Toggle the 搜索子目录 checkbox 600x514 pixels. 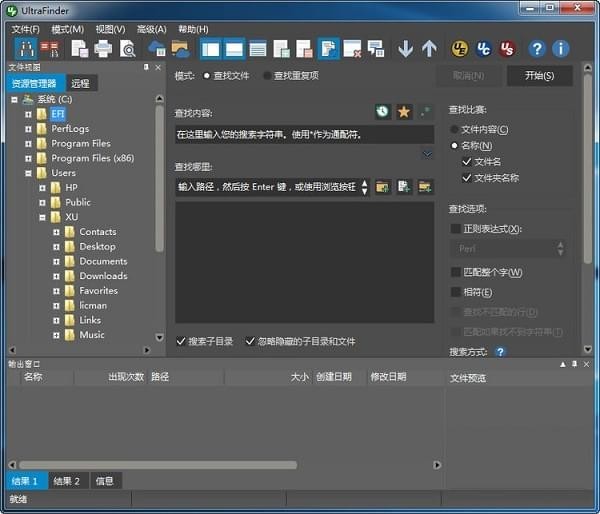(x=181, y=341)
